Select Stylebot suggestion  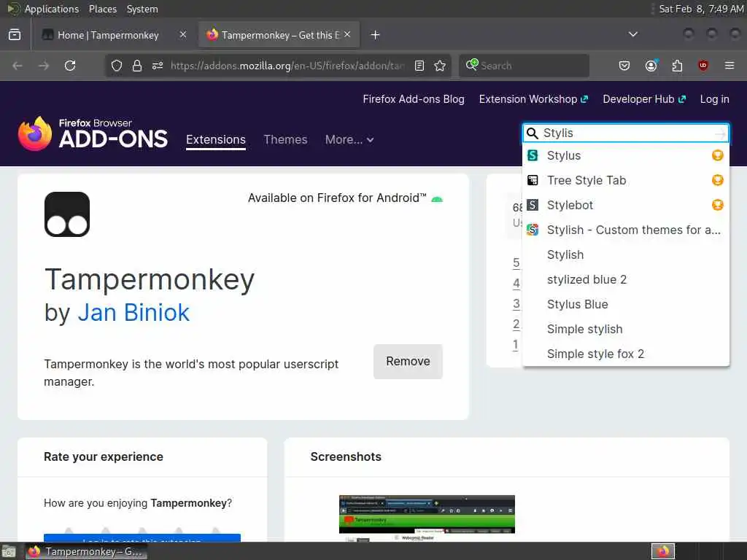(x=625, y=205)
